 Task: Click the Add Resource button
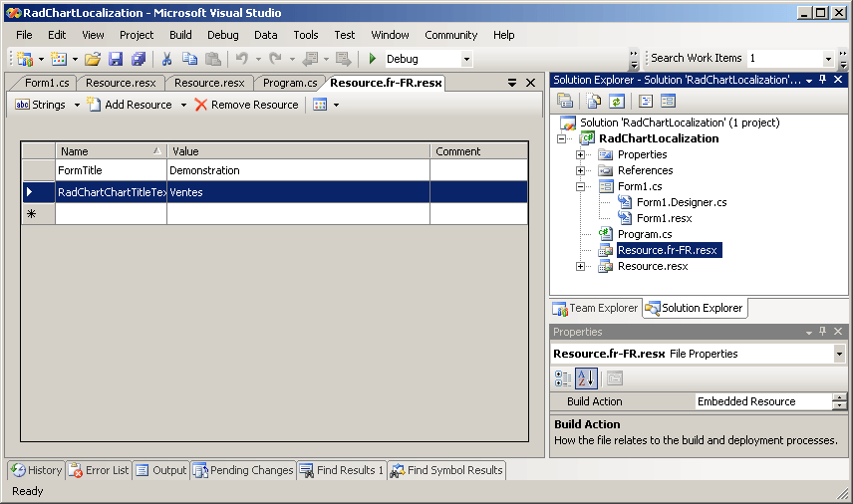[x=131, y=105]
